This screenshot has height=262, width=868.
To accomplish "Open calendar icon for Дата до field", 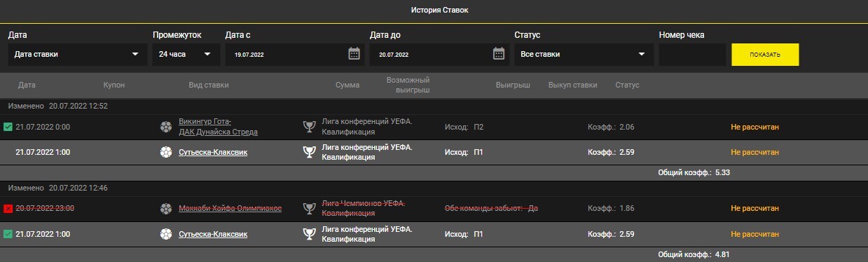I will (x=499, y=54).
